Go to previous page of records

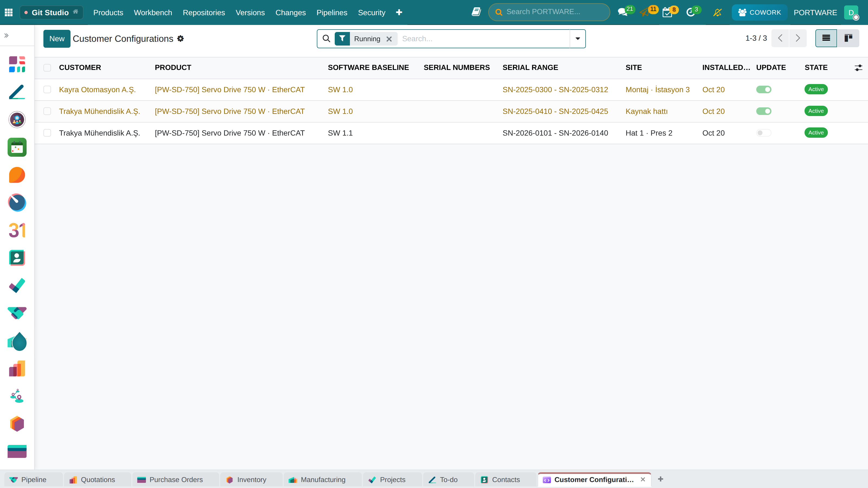click(x=780, y=38)
